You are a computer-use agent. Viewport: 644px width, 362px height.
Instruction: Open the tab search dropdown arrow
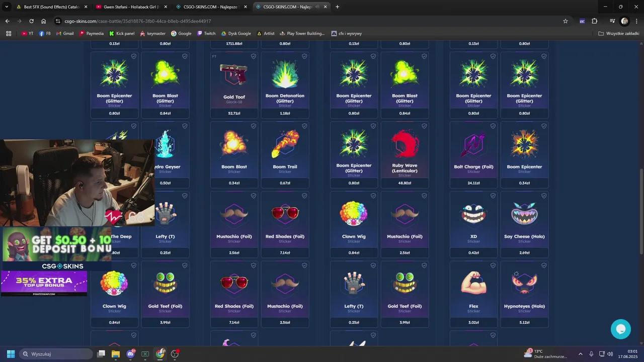click(7, 7)
